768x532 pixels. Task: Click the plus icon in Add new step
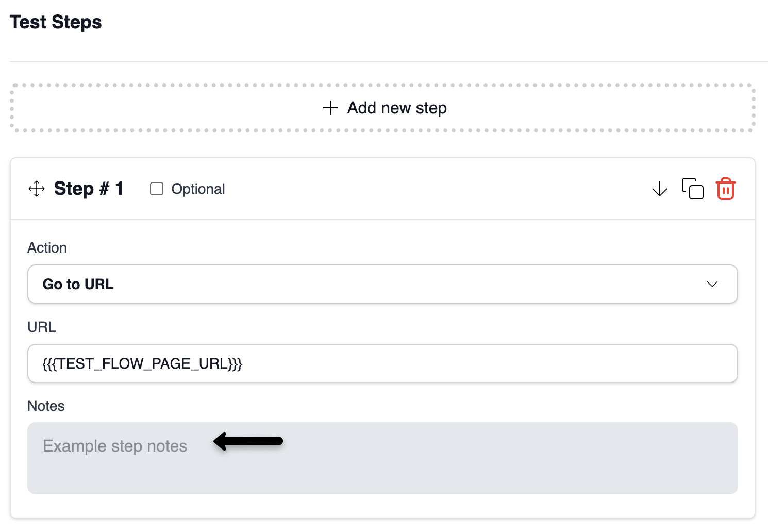point(330,108)
